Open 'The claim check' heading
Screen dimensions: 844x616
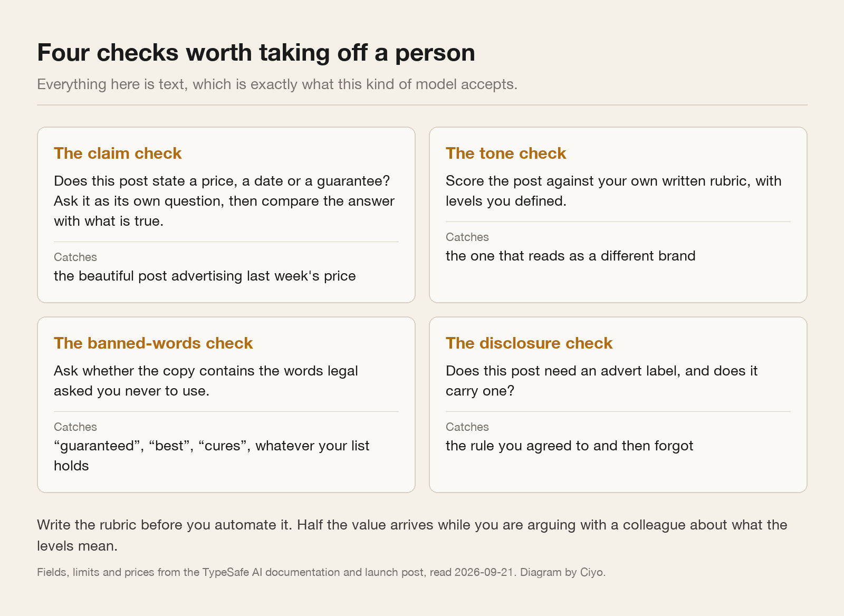pos(118,153)
